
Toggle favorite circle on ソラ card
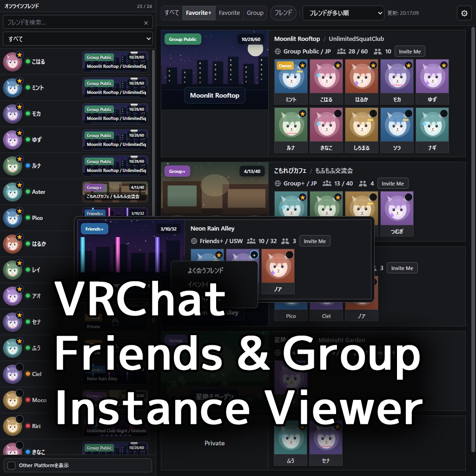(x=408, y=113)
